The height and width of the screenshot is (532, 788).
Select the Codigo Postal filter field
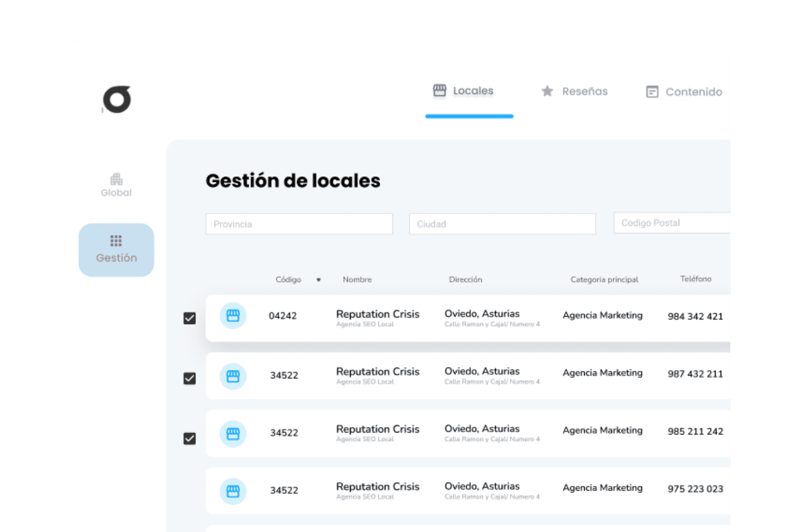coord(672,223)
